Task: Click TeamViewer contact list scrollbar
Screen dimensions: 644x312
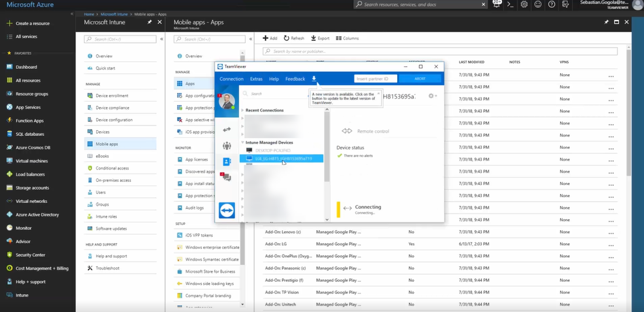Action: coord(327,148)
